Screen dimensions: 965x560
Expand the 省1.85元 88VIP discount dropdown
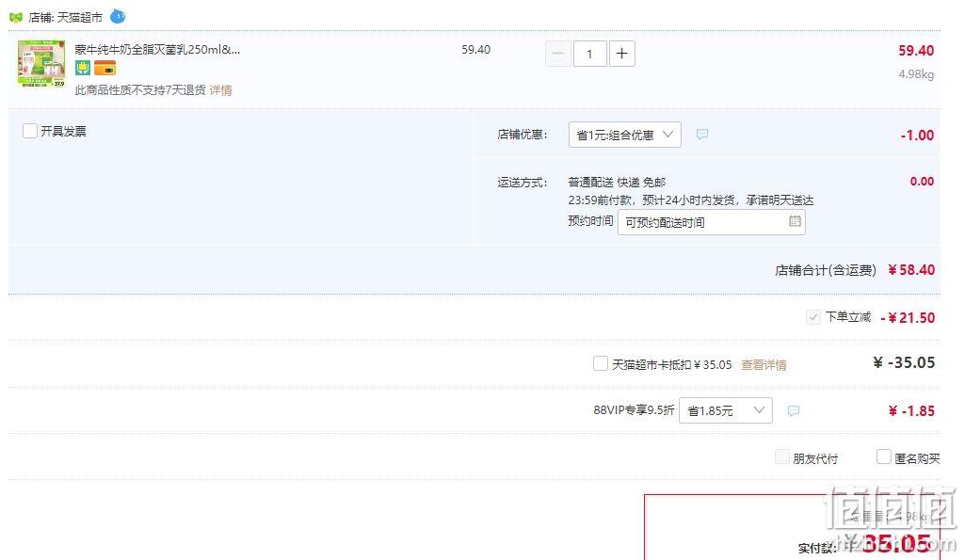(x=726, y=410)
